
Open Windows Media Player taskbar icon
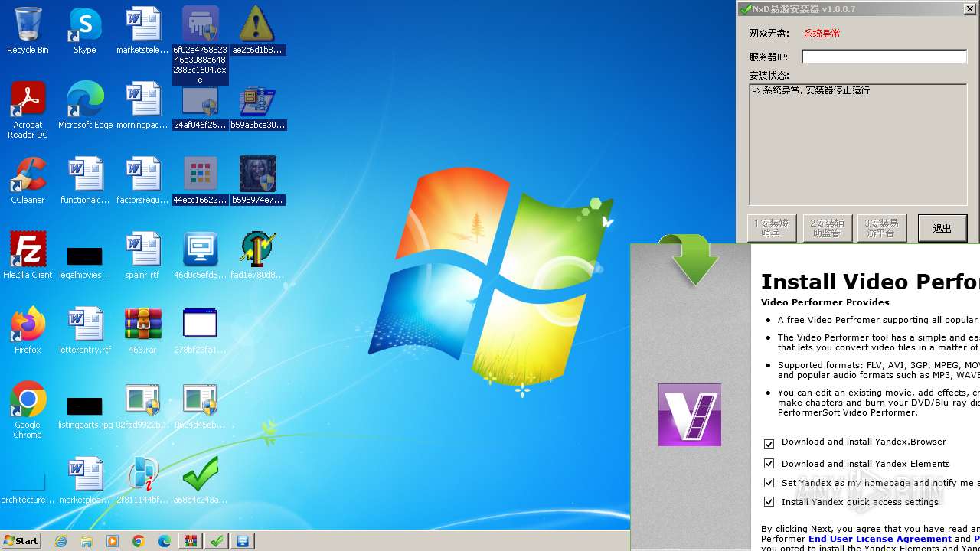coord(113,541)
